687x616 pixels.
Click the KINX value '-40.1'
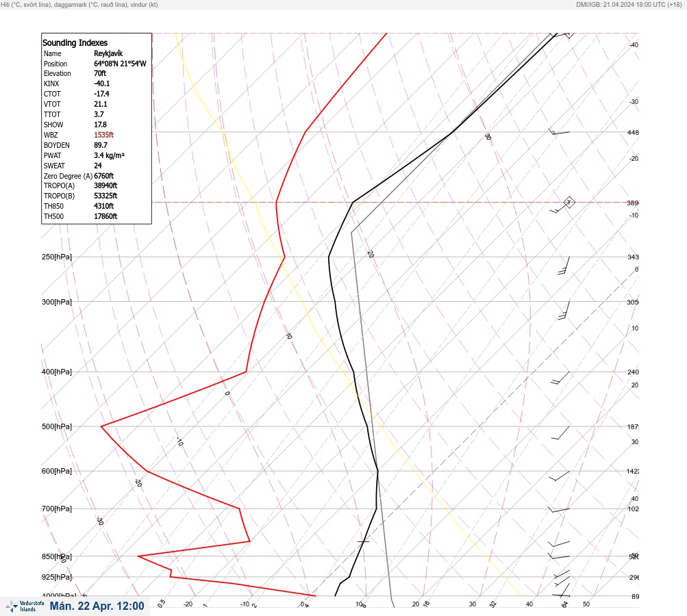tap(101, 84)
